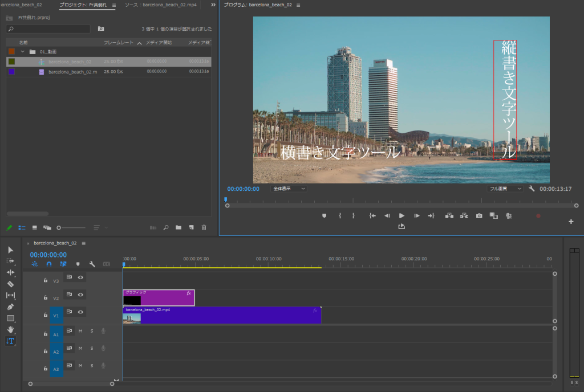The height and width of the screenshot is (392, 584).
Task: Open the timeline settings wrench menu
Action: [x=92, y=263]
